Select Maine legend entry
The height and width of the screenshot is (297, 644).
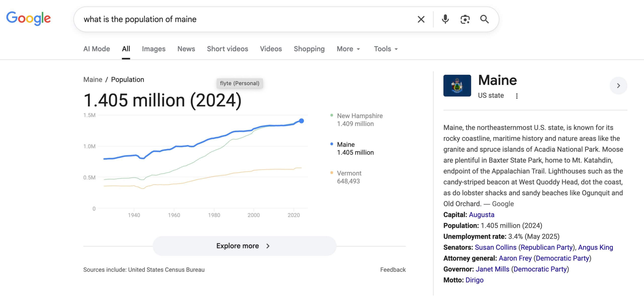(x=355, y=148)
